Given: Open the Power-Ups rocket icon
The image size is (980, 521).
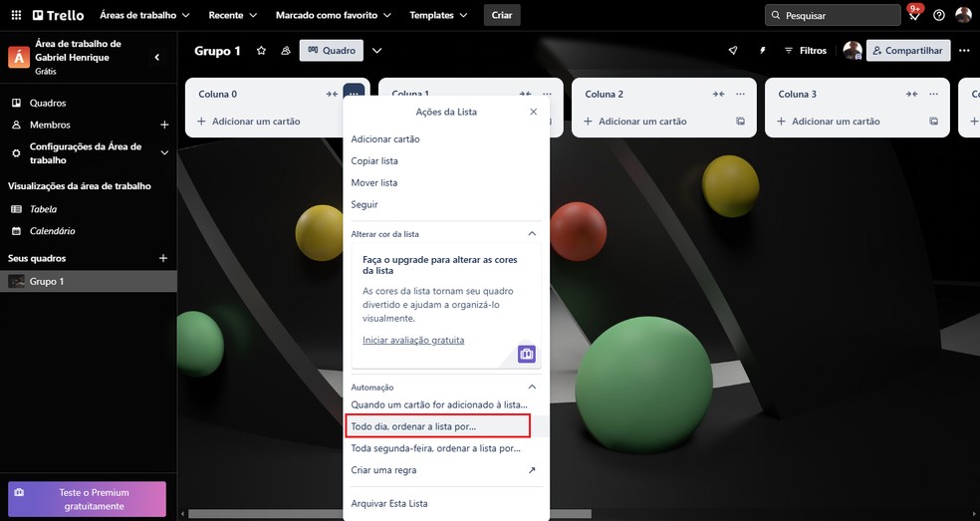Looking at the screenshot, I should pyautogui.click(x=733, y=51).
